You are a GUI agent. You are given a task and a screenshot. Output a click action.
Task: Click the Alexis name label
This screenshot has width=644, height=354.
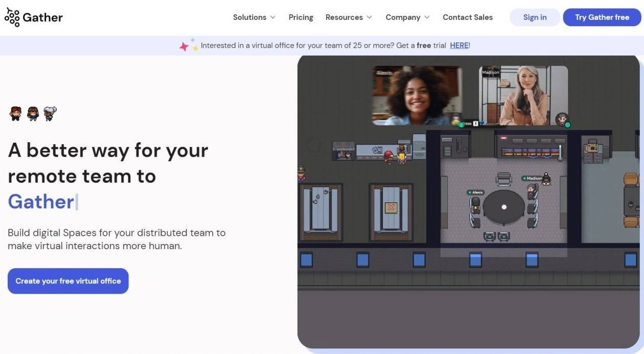475,192
